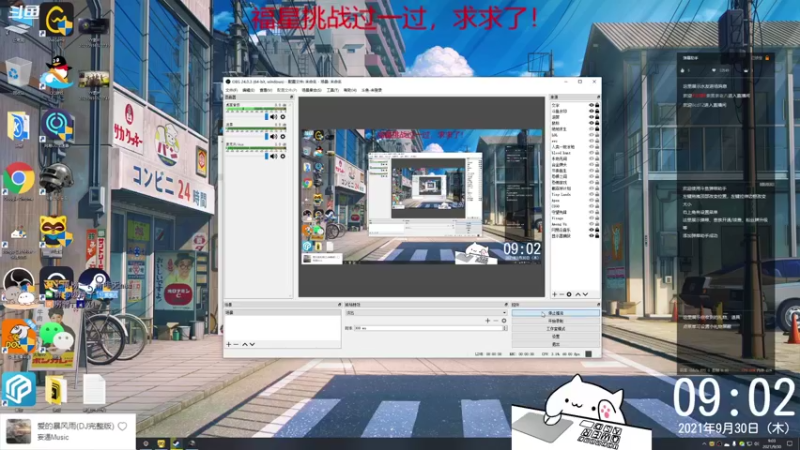
Task: Click the 工作室模式 button
Action: (556, 329)
